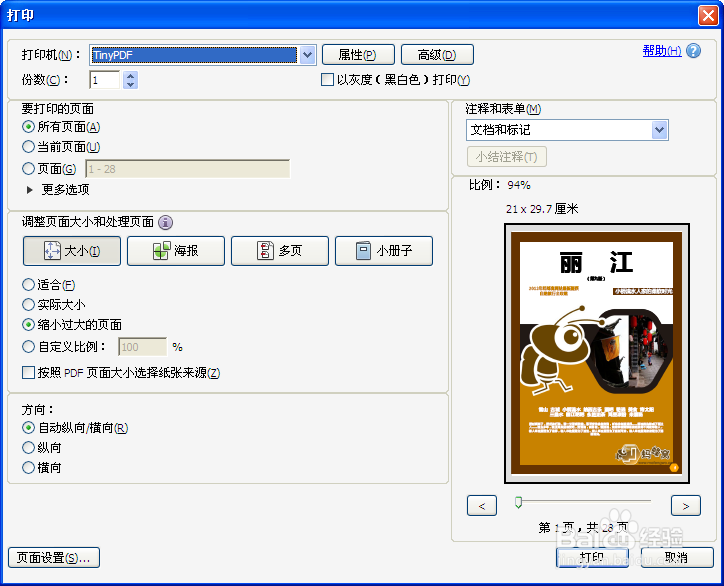Select the 多页 multiple pages button

[x=280, y=251]
